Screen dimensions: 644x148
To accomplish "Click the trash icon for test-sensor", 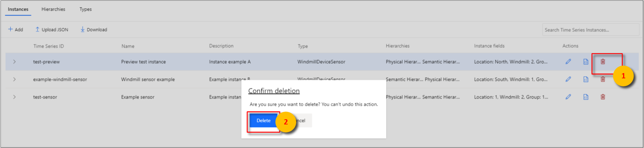I will 603,97.
